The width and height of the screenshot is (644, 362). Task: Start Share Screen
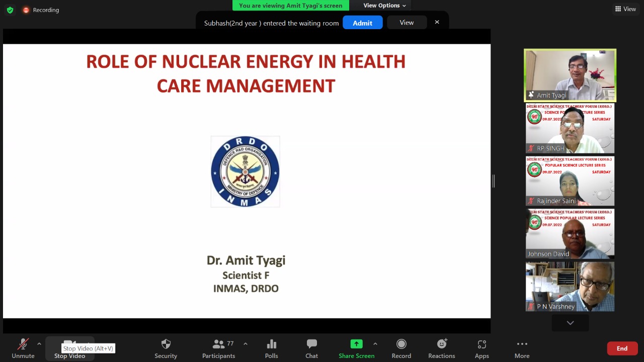[x=356, y=348]
